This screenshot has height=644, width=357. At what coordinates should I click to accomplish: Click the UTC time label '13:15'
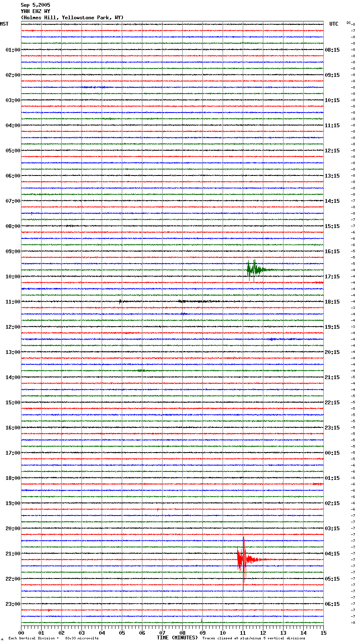click(332, 176)
